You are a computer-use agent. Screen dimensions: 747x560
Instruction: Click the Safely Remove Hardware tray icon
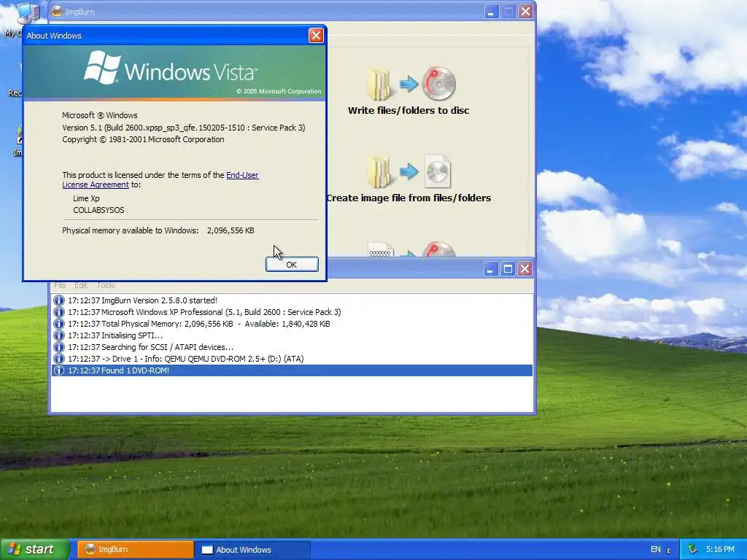coord(693,550)
